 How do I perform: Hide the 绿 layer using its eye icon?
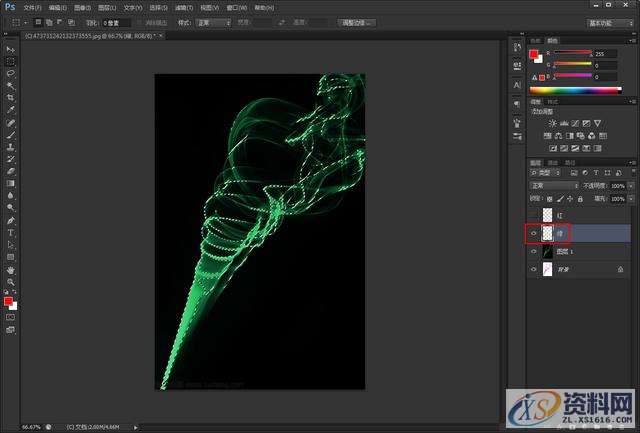click(534, 233)
